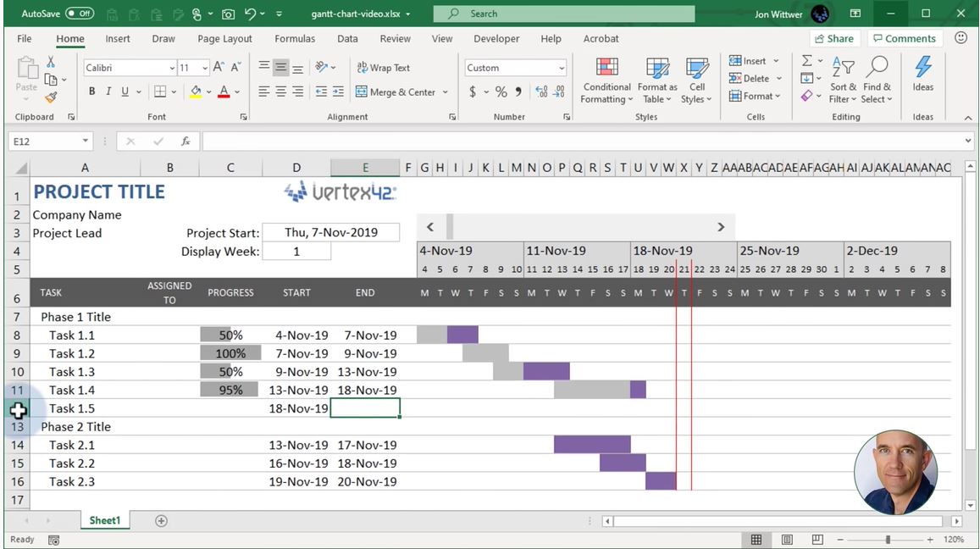Expand the Custom number format dropdown
Screen dimensions: 980x549
point(561,68)
